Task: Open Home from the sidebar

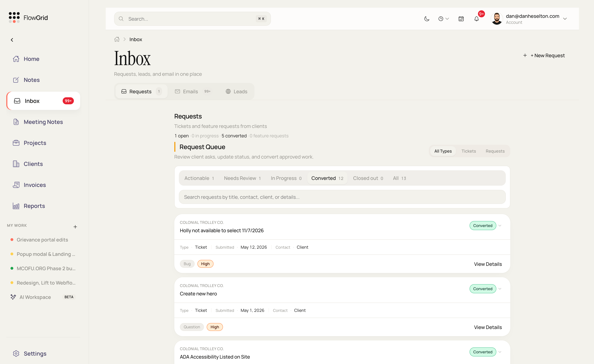Action: (x=43, y=59)
